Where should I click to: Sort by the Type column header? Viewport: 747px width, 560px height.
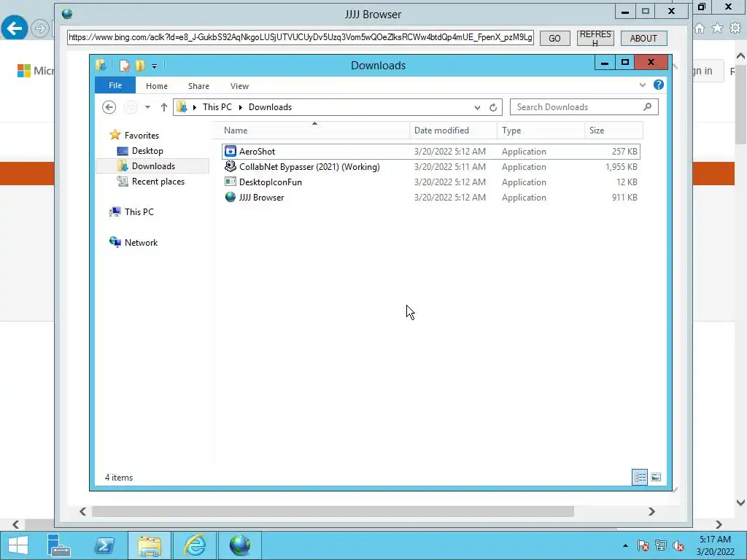click(x=541, y=131)
